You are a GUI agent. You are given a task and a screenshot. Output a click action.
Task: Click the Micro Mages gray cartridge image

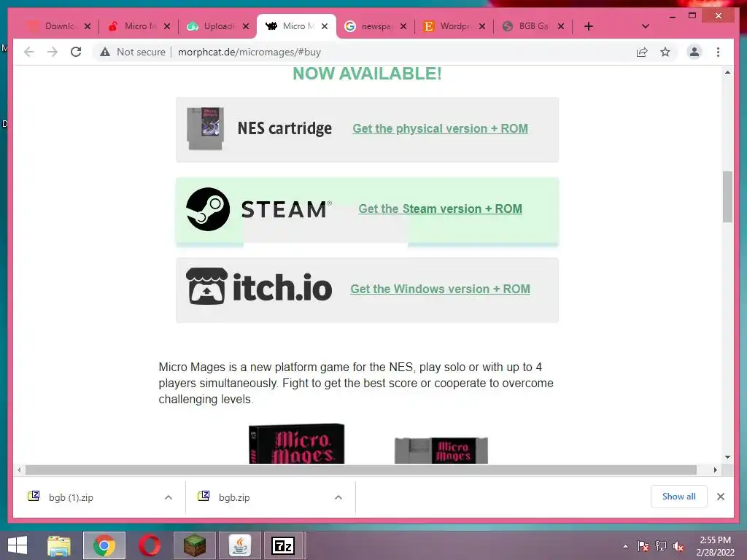pos(441,450)
